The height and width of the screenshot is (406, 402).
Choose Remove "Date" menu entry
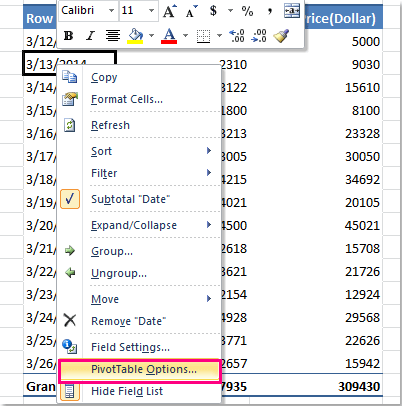pyautogui.click(x=139, y=321)
